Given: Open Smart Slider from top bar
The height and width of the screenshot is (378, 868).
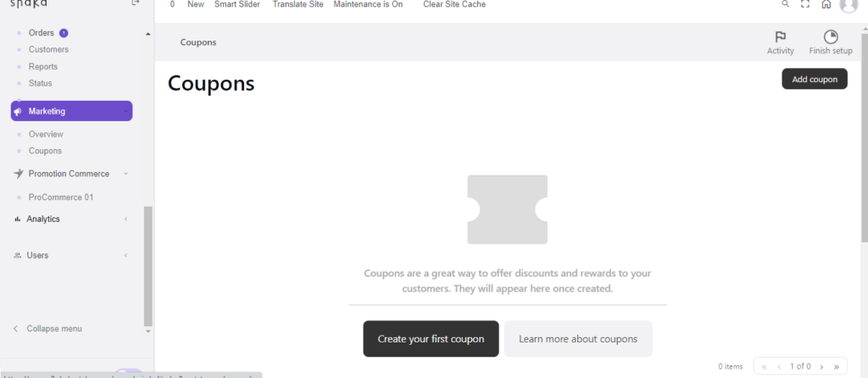Looking at the screenshot, I should 236,4.
